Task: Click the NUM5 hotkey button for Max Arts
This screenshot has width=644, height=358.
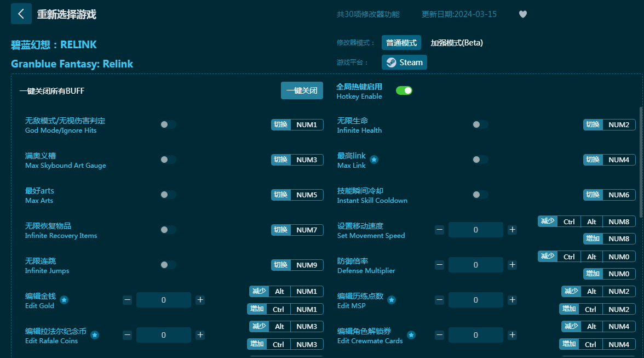Action: [x=297, y=195]
